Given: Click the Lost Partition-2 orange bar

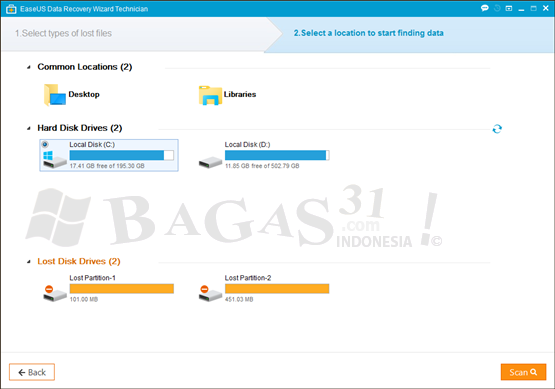Looking at the screenshot, I should tap(277, 289).
